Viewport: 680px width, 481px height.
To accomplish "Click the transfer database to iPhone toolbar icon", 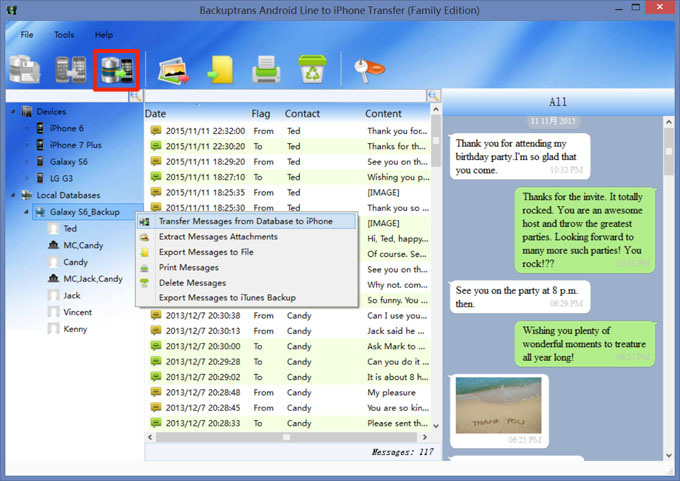I will tap(117, 70).
